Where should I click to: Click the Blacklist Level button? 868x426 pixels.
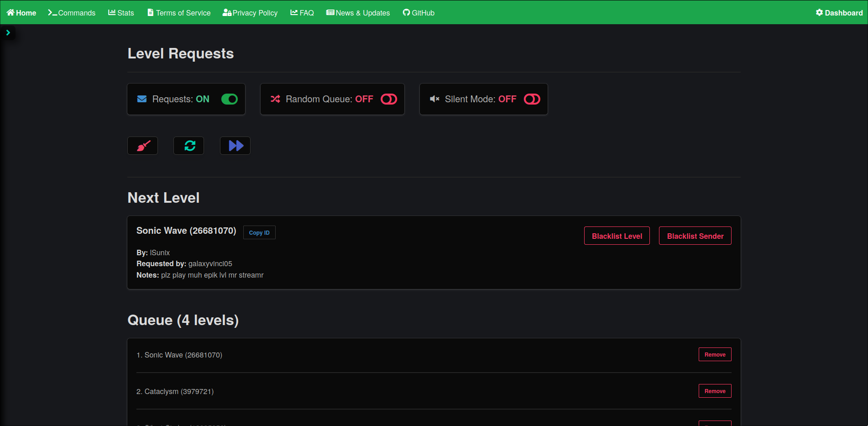[x=617, y=236]
